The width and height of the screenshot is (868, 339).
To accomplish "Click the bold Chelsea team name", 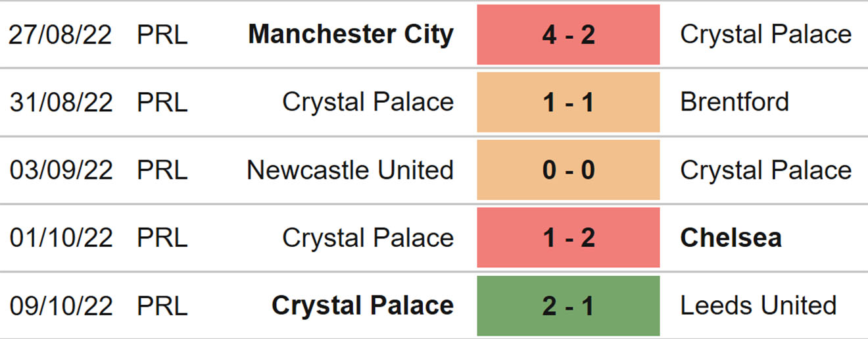I will 731,238.
